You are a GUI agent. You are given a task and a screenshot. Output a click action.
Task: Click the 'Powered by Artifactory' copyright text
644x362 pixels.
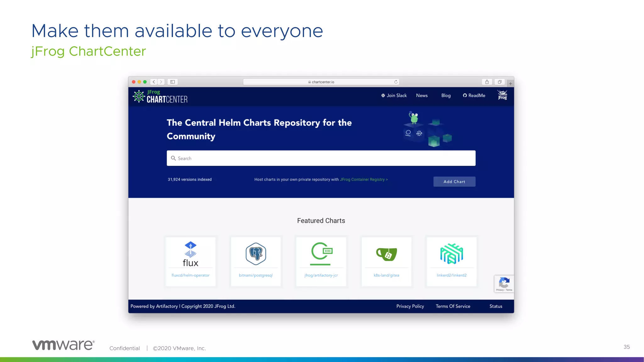point(183,306)
